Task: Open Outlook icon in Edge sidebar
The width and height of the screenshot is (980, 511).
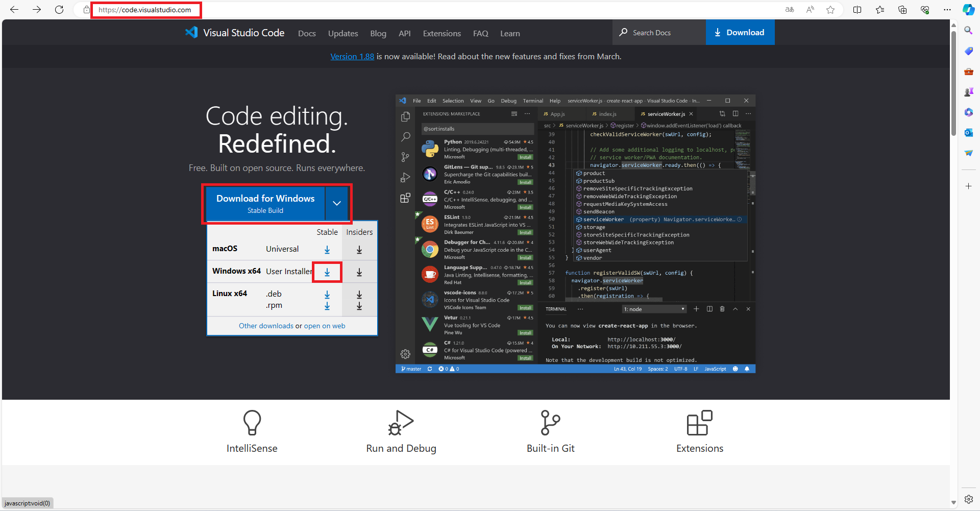Action: pyautogui.click(x=968, y=133)
